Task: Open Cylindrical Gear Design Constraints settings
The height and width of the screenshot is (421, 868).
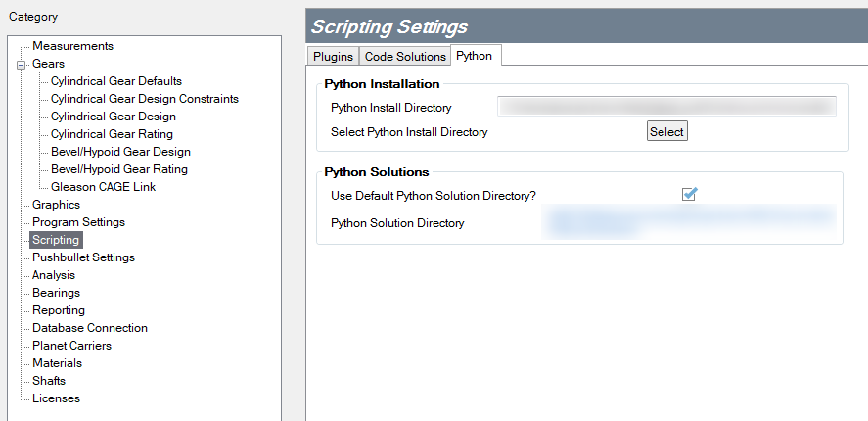Action: (x=144, y=99)
